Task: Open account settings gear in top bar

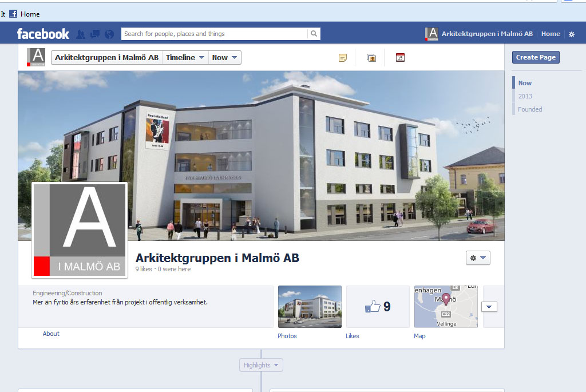Action: [571, 34]
